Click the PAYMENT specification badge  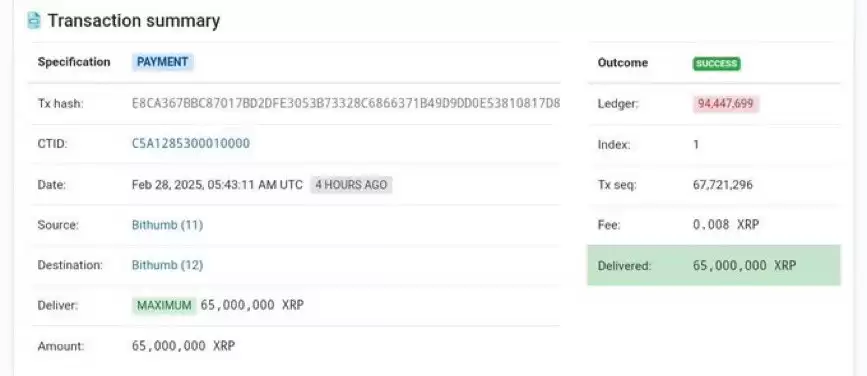(x=163, y=62)
